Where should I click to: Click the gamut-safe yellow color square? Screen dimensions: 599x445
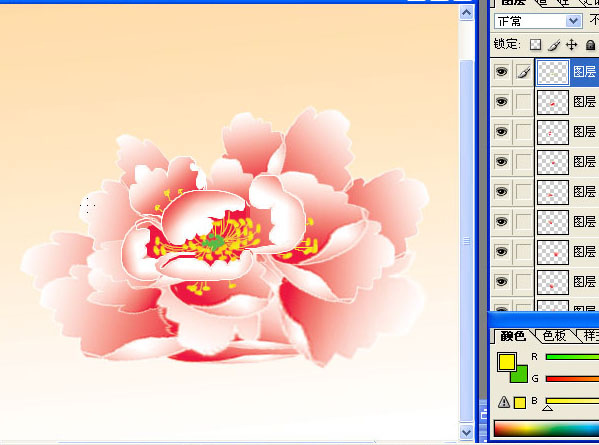(x=520, y=403)
